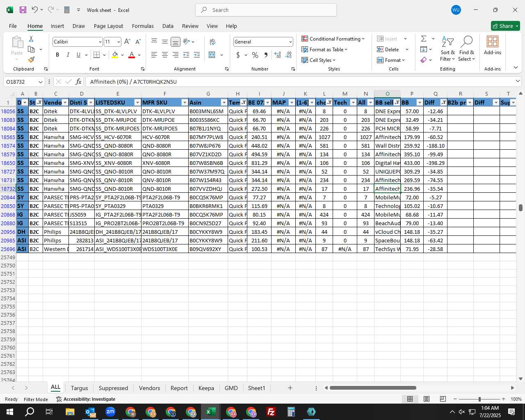Decrease font size with smaller A icon
525x420 pixels.
[x=138, y=41]
